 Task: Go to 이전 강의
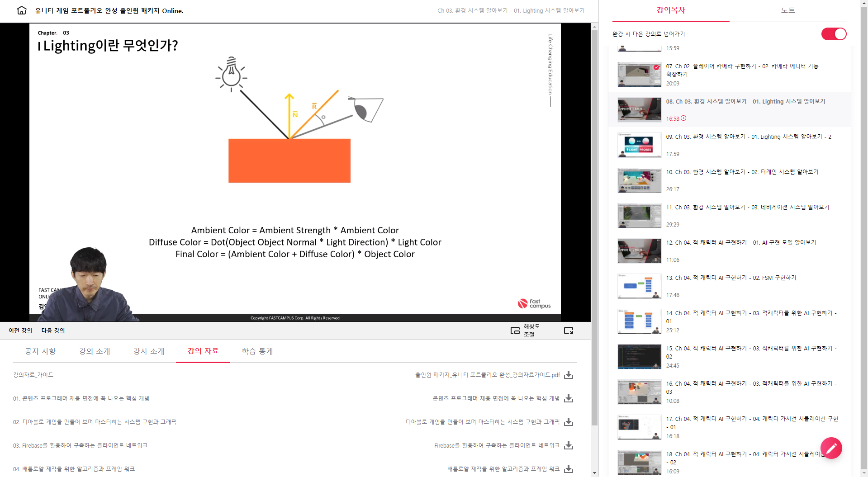tap(20, 331)
